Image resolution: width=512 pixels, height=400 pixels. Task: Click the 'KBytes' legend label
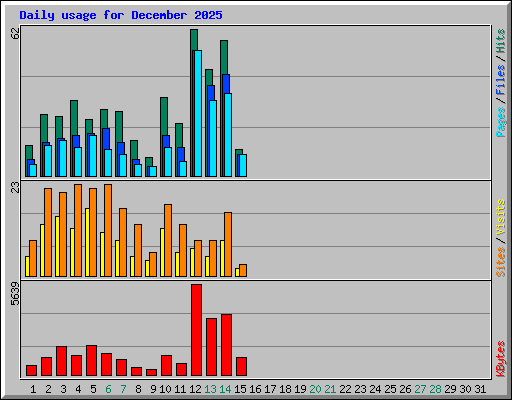click(501, 359)
